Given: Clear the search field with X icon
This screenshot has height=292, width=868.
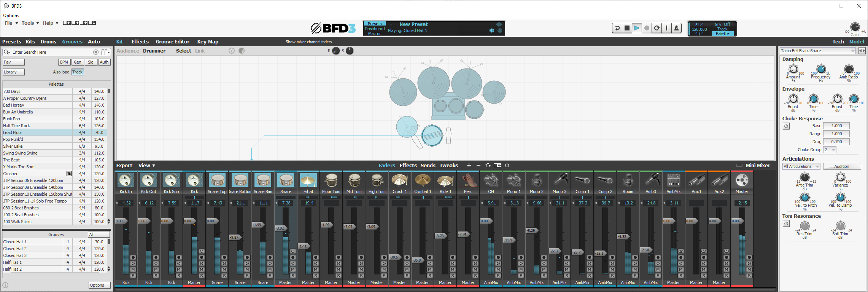Looking at the screenshot, I should coord(96,52).
